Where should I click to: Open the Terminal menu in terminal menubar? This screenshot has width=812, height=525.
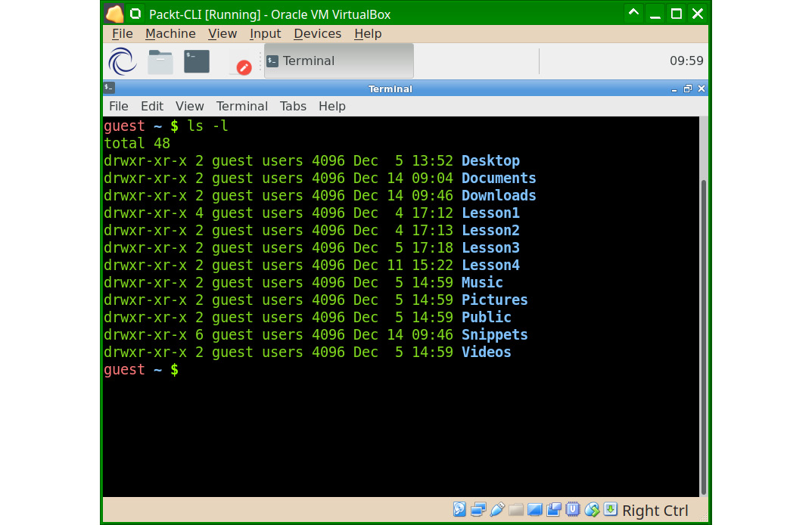click(x=242, y=106)
